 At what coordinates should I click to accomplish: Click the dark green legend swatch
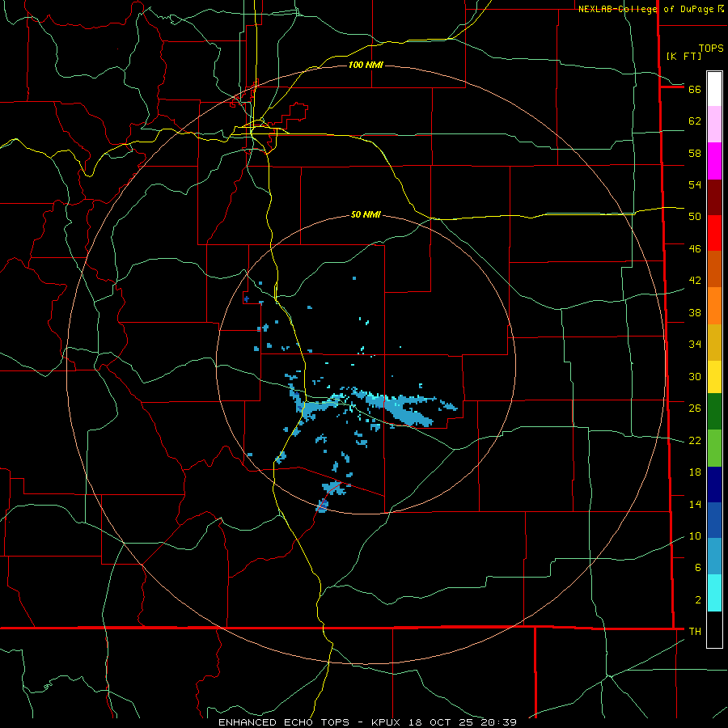pos(714,412)
